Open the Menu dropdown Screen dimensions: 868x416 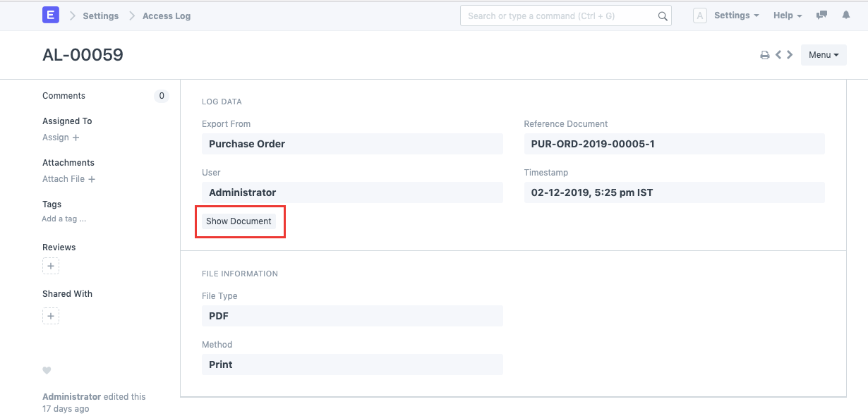pyautogui.click(x=823, y=54)
